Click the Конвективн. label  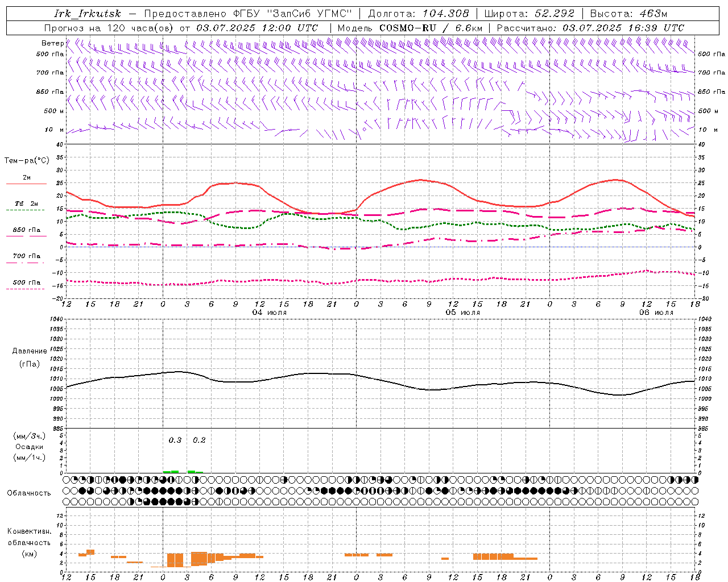pos(29,531)
